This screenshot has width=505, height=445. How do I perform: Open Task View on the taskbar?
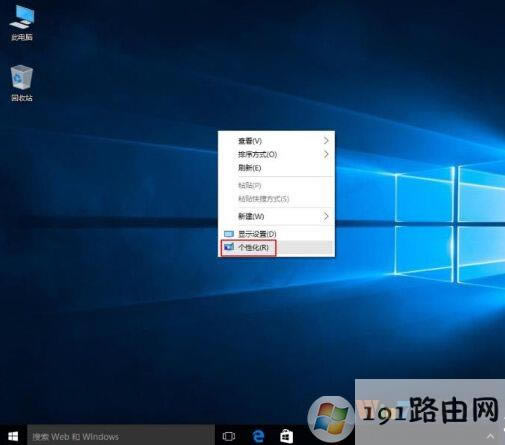tap(229, 436)
